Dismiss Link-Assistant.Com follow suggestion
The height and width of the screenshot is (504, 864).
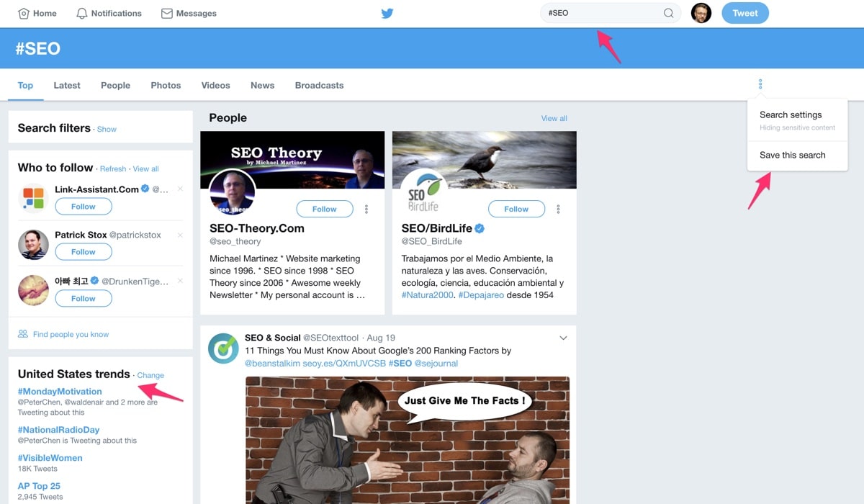180,189
